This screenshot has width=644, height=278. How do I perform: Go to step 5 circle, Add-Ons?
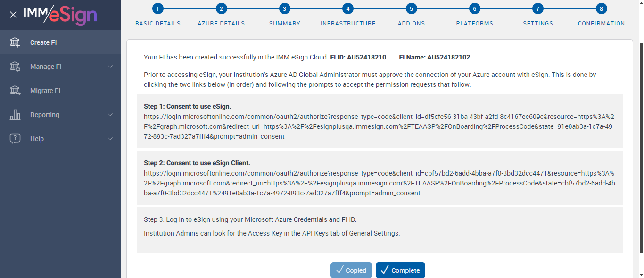coord(411,8)
